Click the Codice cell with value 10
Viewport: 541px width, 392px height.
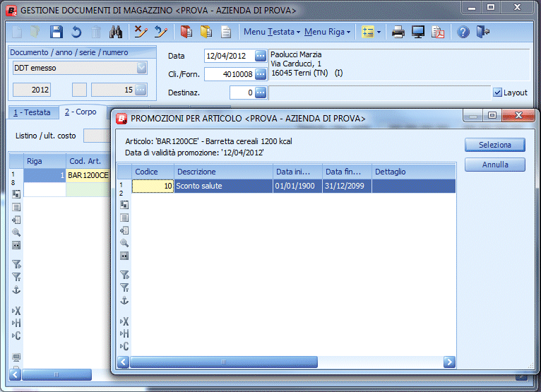coord(153,186)
